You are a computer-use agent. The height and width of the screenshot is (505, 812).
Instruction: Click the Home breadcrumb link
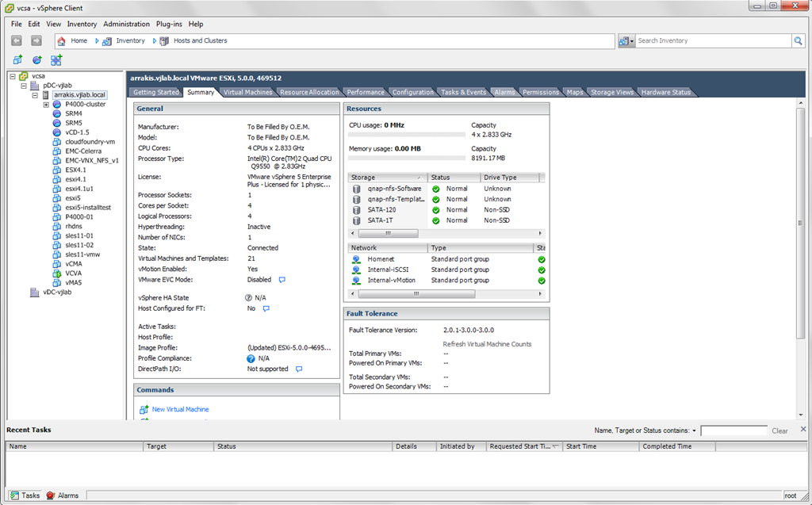click(79, 40)
